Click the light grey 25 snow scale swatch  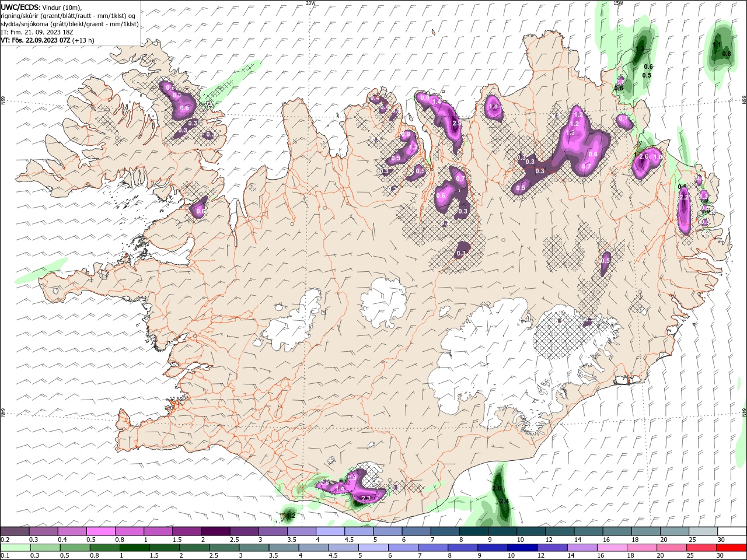click(703, 531)
